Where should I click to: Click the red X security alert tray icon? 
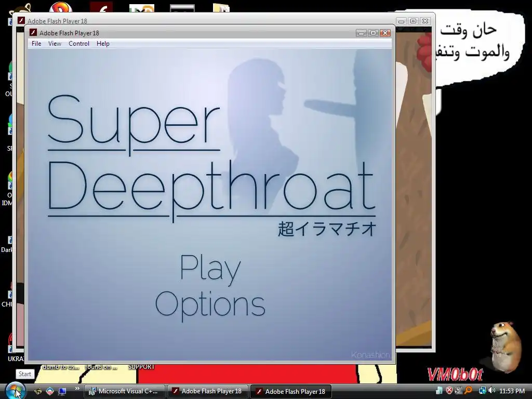click(x=449, y=391)
